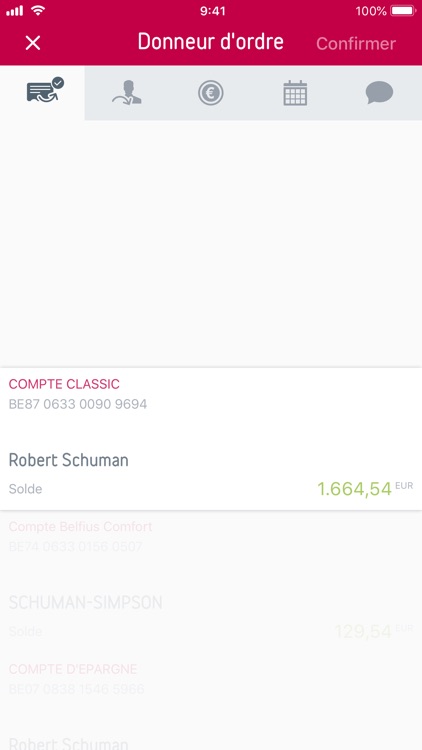Open the speech bubble message icon
The height and width of the screenshot is (750, 422).
point(379,93)
